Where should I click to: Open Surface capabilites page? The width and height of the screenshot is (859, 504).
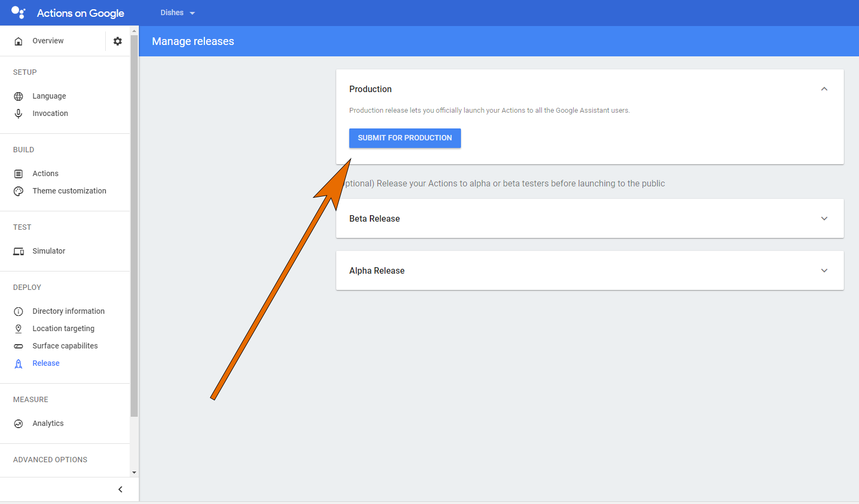click(x=65, y=346)
